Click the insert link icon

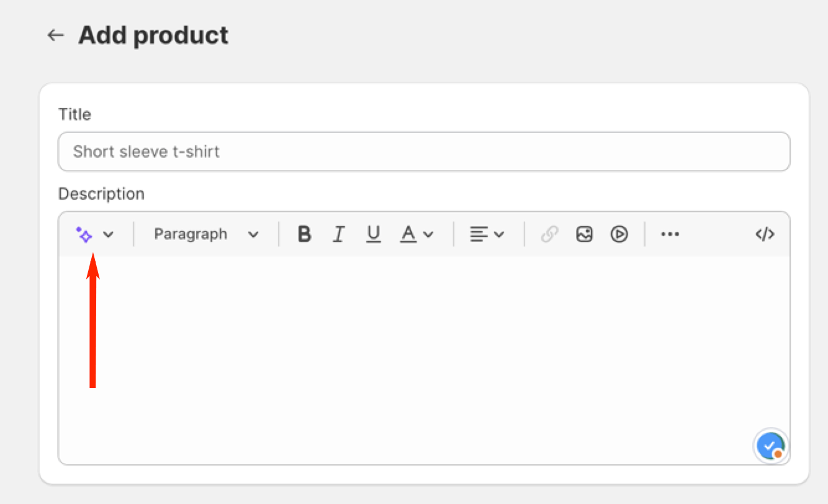tap(549, 235)
